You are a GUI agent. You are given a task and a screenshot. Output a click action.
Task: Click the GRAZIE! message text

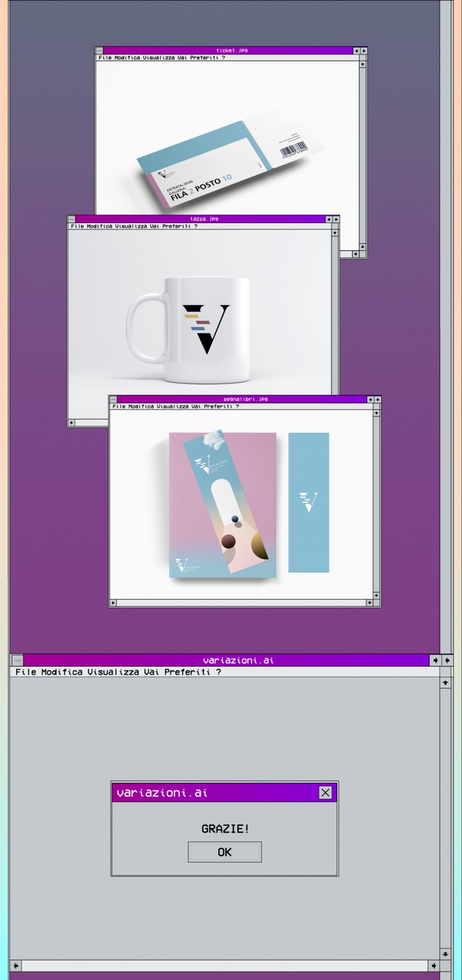(x=225, y=829)
